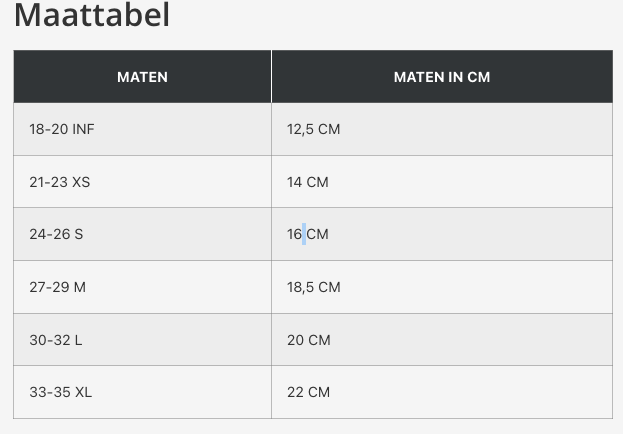
Task: Click CM unit in the last row
Action: 319,392
